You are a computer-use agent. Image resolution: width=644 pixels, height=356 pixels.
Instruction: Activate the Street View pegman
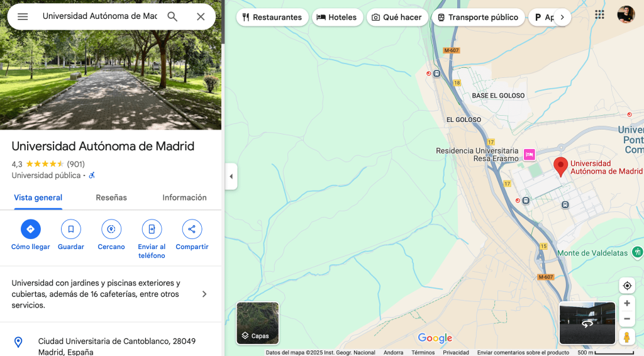(627, 338)
